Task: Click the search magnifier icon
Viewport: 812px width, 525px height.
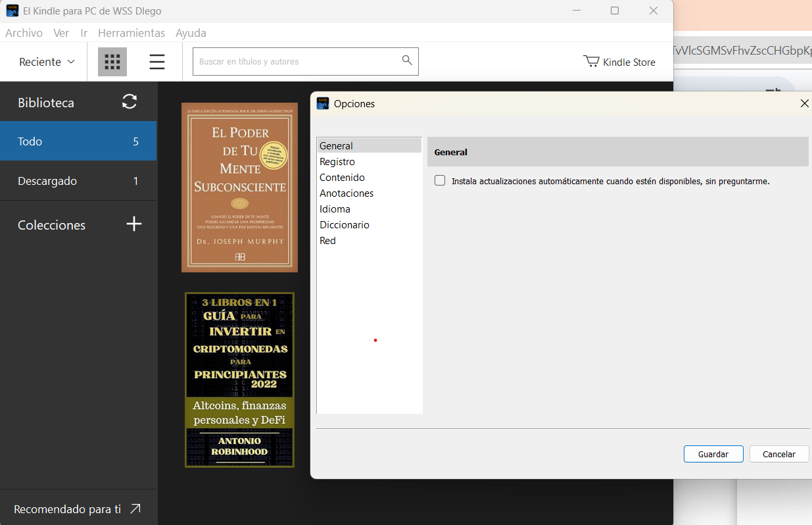Action: (x=407, y=61)
